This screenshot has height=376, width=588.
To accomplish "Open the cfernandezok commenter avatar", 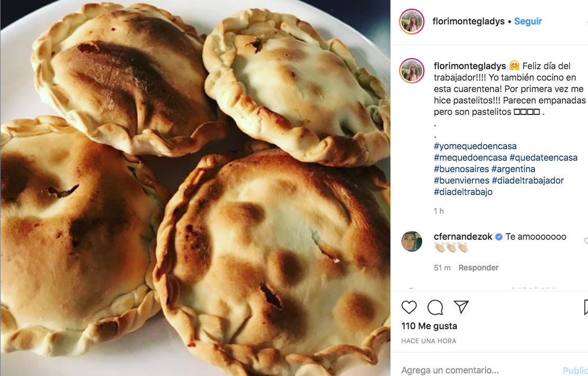I will click(412, 241).
